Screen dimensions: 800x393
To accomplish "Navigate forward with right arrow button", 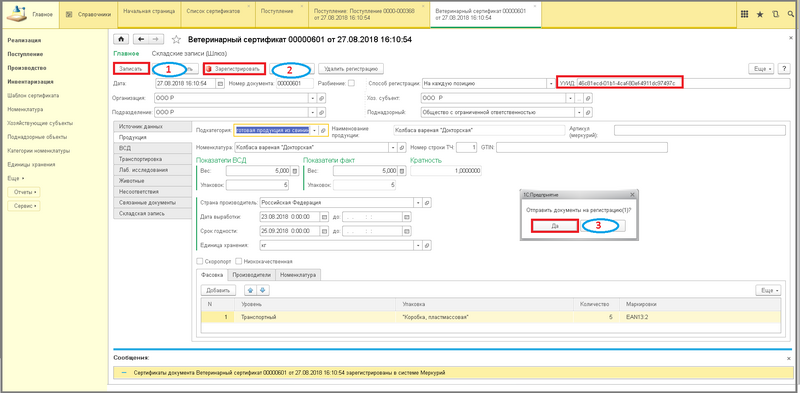I will [156, 39].
